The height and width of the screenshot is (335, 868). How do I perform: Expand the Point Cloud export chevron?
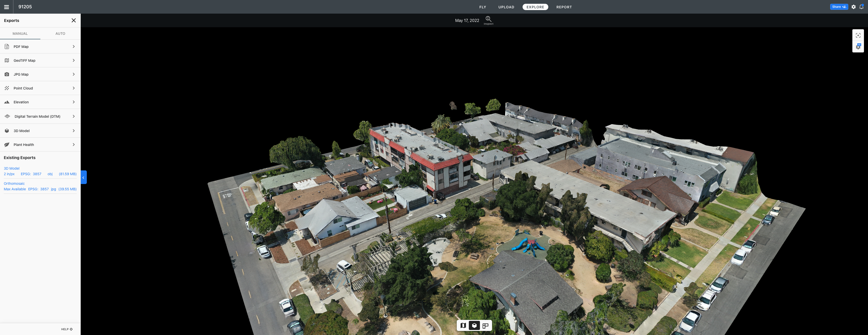coord(73,88)
